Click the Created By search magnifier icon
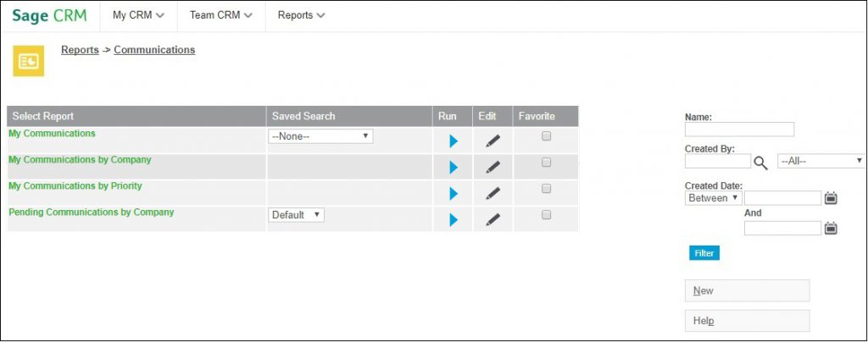The image size is (868, 342). click(x=761, y=163)
